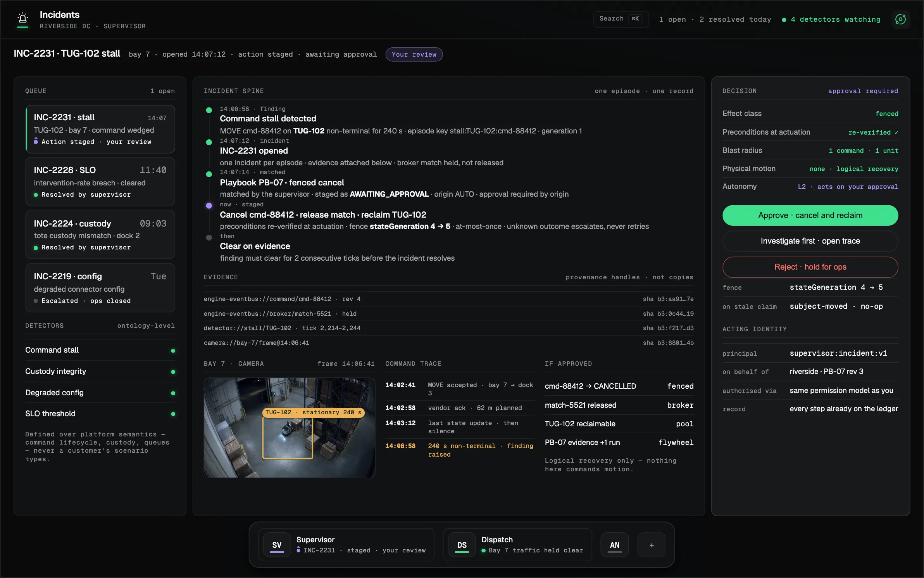
Task: Click the purple staged marker on spine
Action: (x=209, y=206)
